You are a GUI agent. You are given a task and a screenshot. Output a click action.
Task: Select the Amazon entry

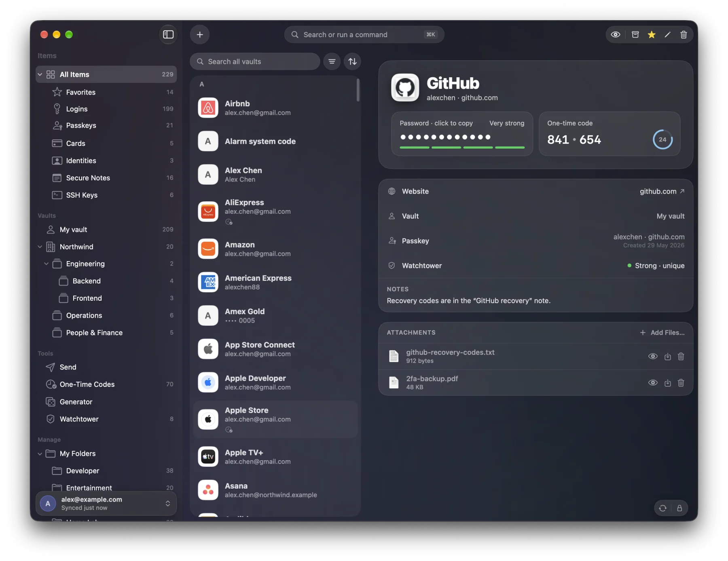pos(275,249)
